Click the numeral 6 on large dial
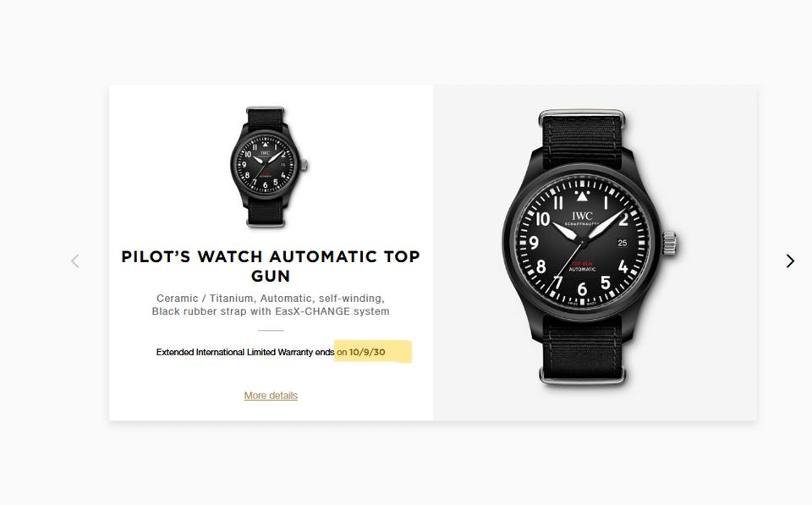 [582, 289]
